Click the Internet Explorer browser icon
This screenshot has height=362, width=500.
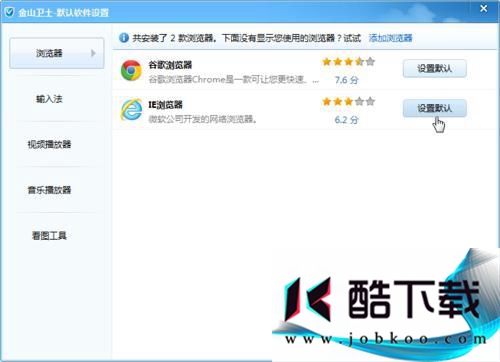(131, 109)
